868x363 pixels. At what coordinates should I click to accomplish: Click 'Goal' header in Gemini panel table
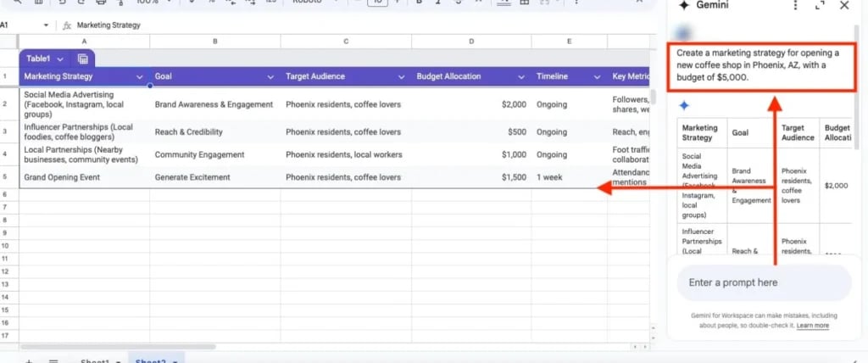click(740, 132)
